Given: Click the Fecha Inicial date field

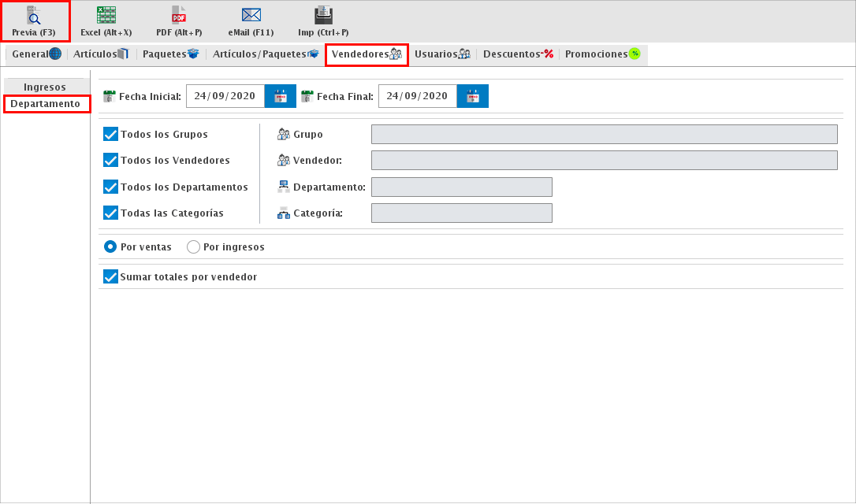Looking at the screenshot, I should coord(225,96).
